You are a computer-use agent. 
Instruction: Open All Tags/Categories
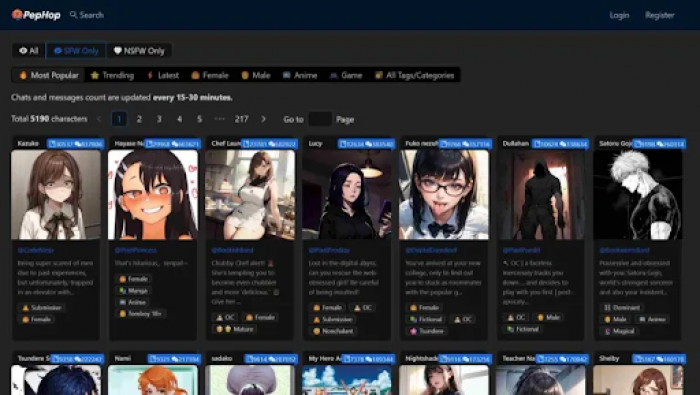[415, 75]
